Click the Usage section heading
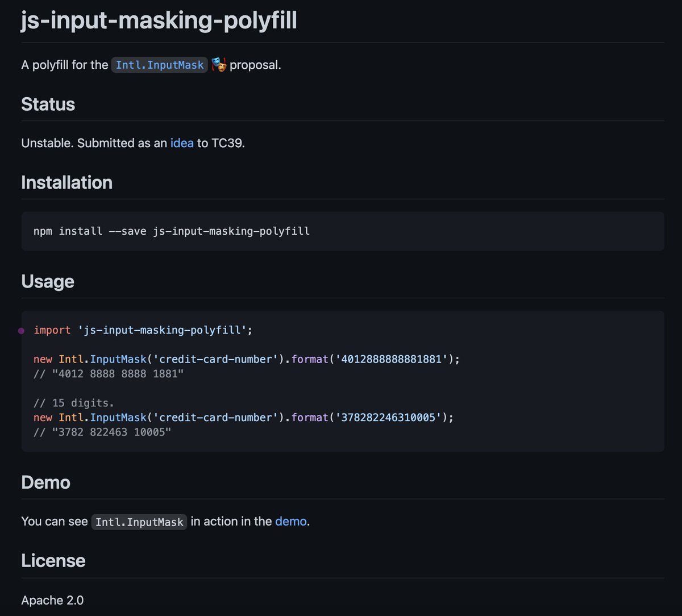 click(x=48, y=281)
